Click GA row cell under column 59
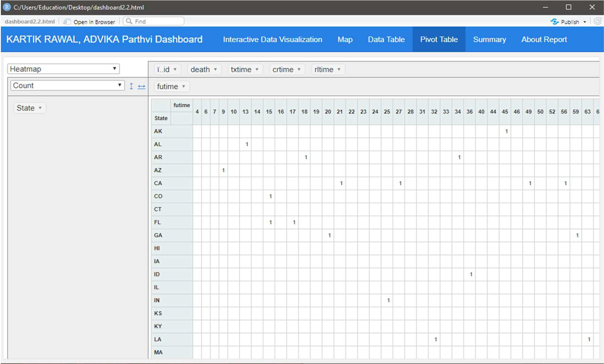 [x=576, y=235]
